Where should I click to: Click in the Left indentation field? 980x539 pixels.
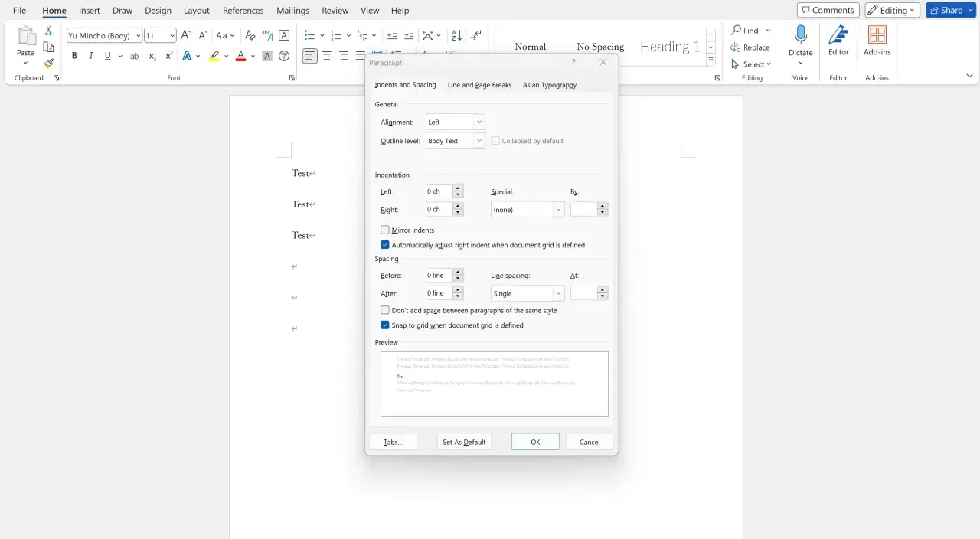439,191
